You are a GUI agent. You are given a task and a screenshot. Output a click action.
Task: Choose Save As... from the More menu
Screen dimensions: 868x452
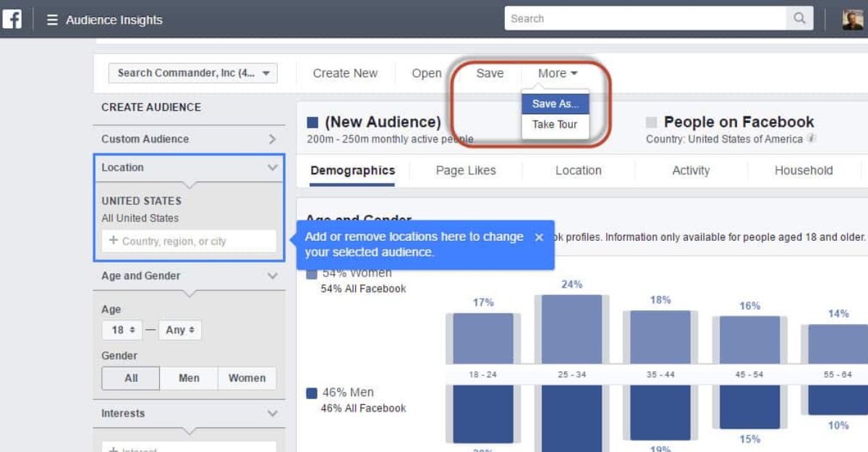click(x=556, y=103)
